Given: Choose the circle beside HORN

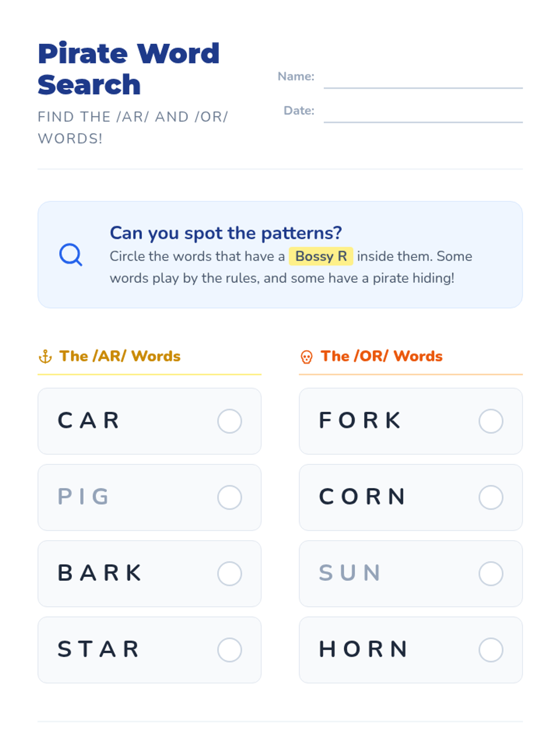Looking at the screenshot, I should [491, 649].
